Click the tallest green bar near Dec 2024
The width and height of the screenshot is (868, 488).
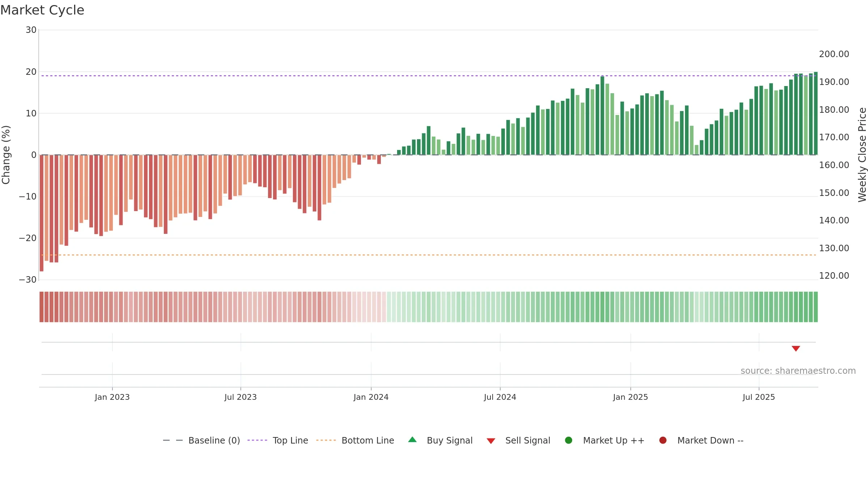click(602, 115)
